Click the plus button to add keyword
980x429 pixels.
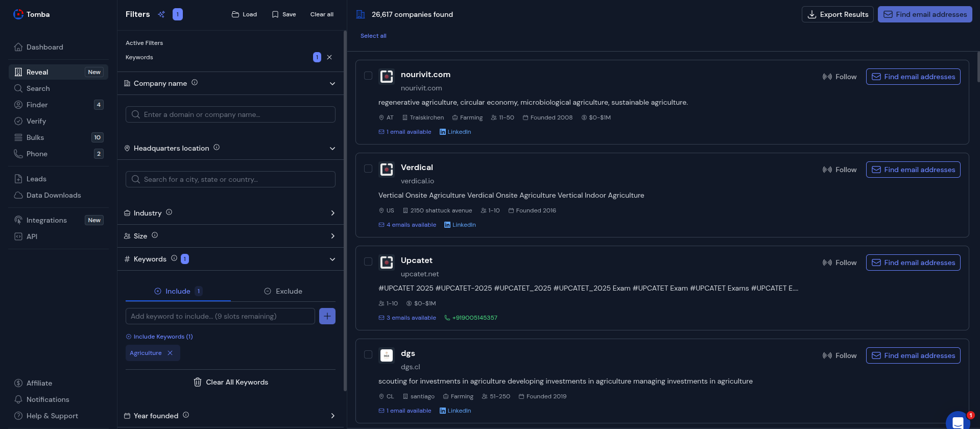[327, 316]
